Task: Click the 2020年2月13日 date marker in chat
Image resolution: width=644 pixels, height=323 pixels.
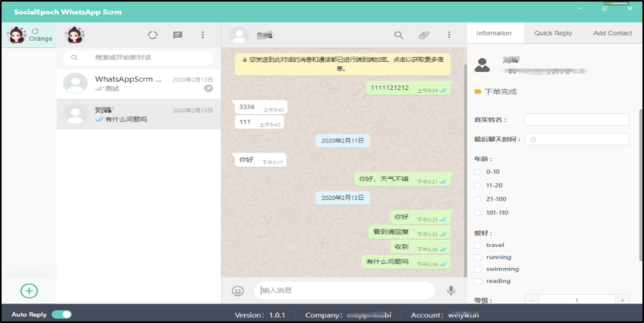Action: 343,198
